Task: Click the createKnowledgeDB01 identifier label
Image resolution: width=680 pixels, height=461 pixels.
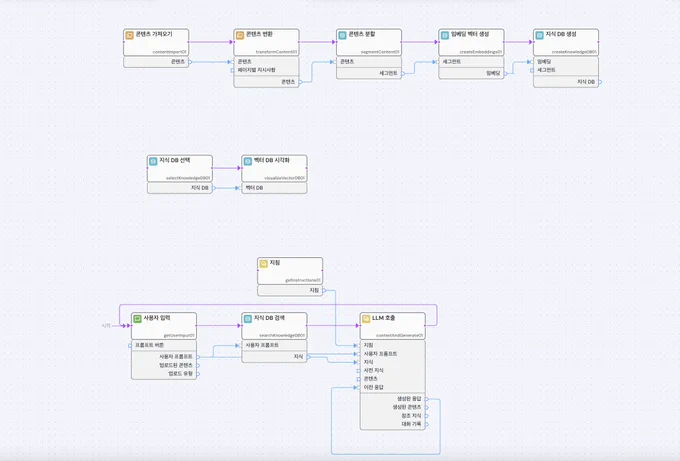Action: [574, 52]
